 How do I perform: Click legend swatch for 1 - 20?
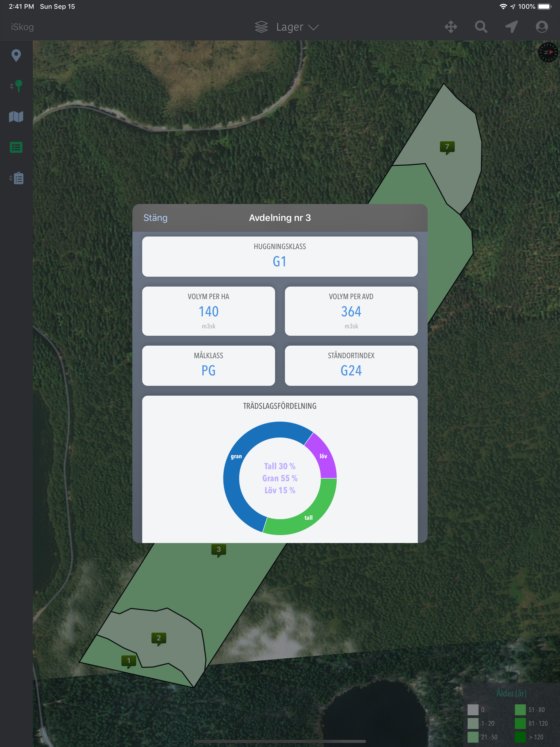(473, 723)
